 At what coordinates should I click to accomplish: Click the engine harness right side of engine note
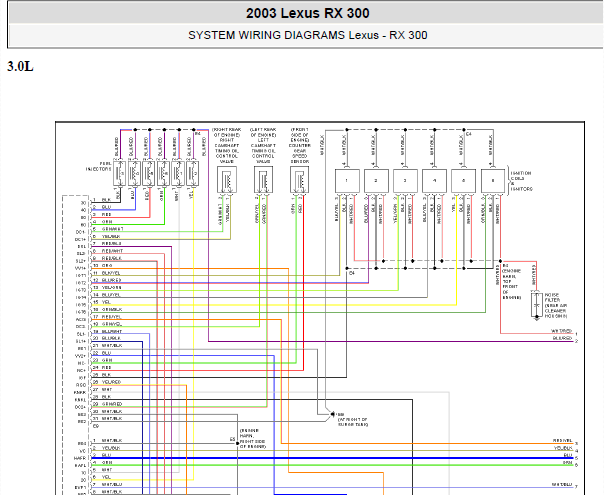coord(253,439)
